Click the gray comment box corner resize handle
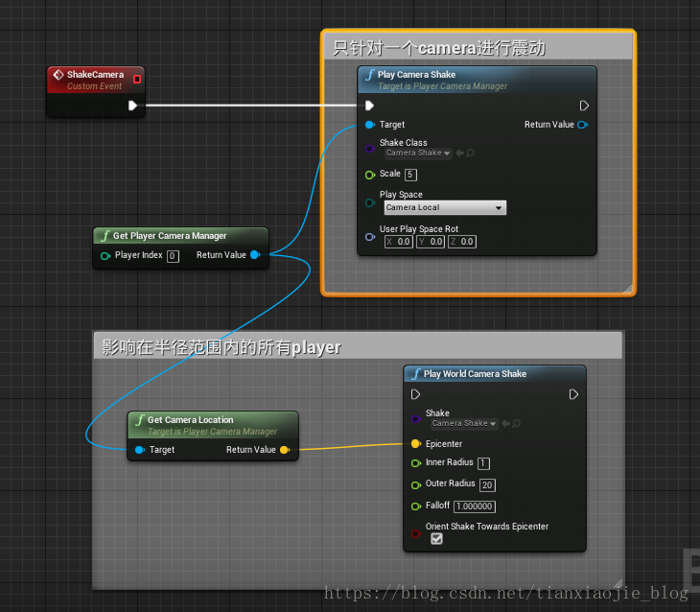 point(618,583)
